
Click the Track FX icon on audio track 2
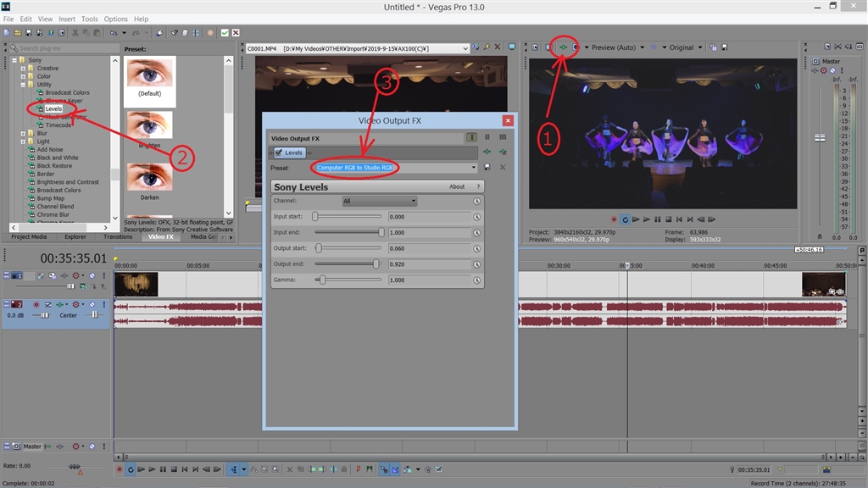tap(60, 304)
